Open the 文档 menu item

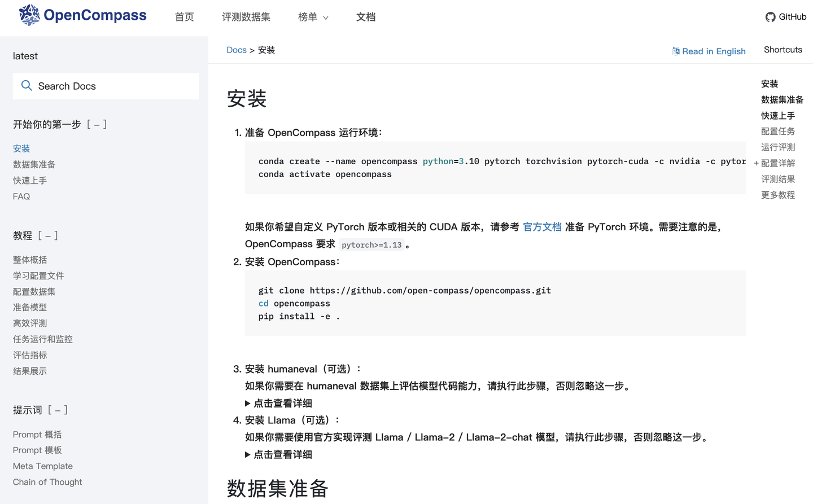pyautogui.click(x=366, y=17)
